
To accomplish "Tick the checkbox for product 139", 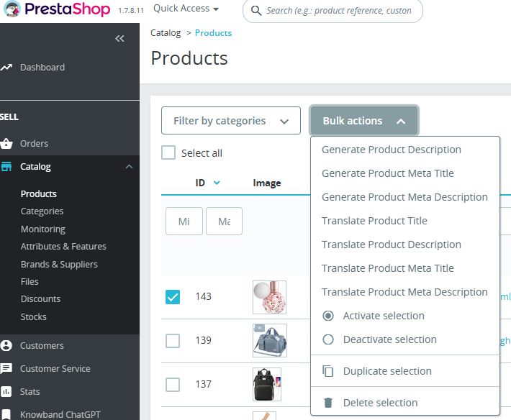I will click(173, 341).
